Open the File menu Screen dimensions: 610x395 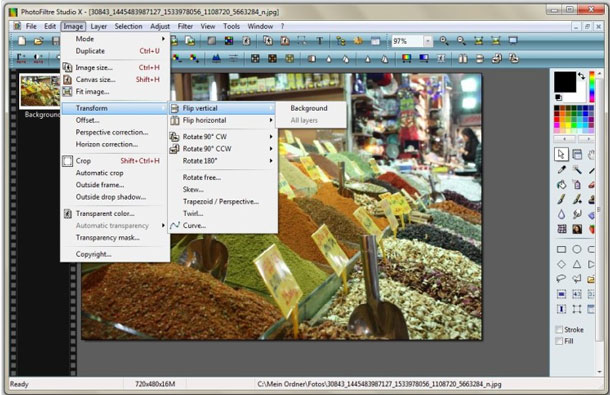31,26
